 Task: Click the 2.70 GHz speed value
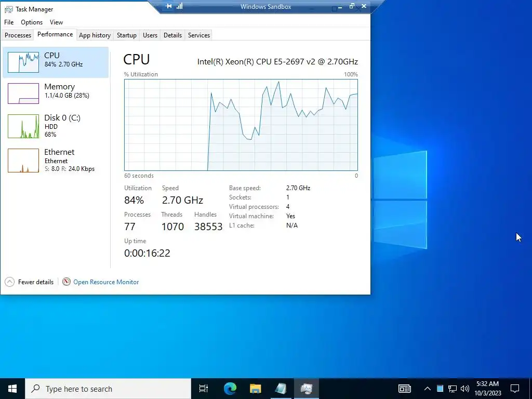point(182,200)
